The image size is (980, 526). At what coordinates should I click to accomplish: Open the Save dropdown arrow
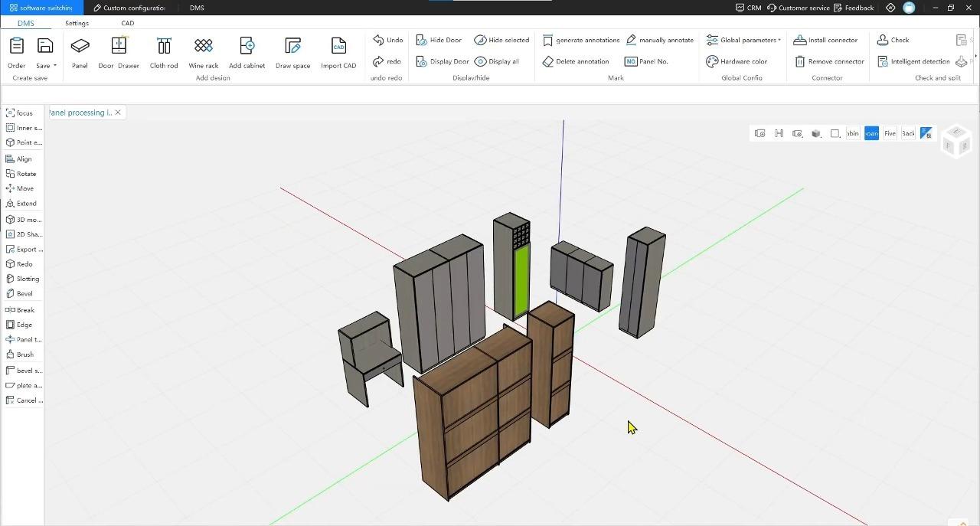54,66
